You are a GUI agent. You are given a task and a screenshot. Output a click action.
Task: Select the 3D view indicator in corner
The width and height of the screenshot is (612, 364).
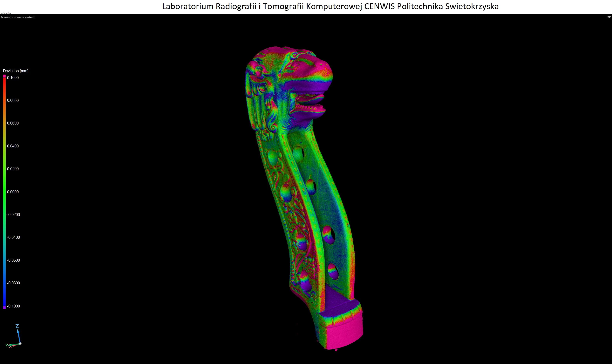click(609, 17)
